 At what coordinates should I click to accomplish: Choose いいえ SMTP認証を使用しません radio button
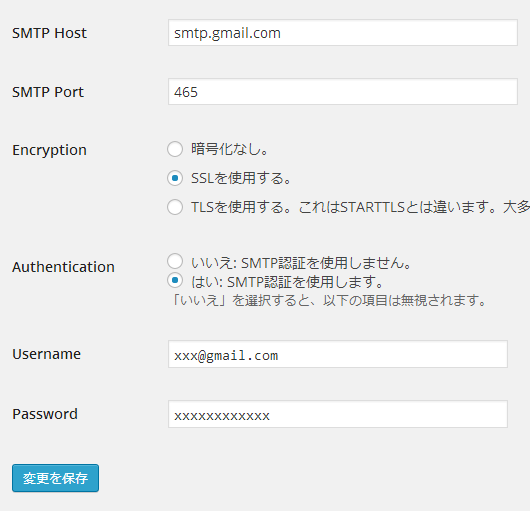tap(175, 261)
